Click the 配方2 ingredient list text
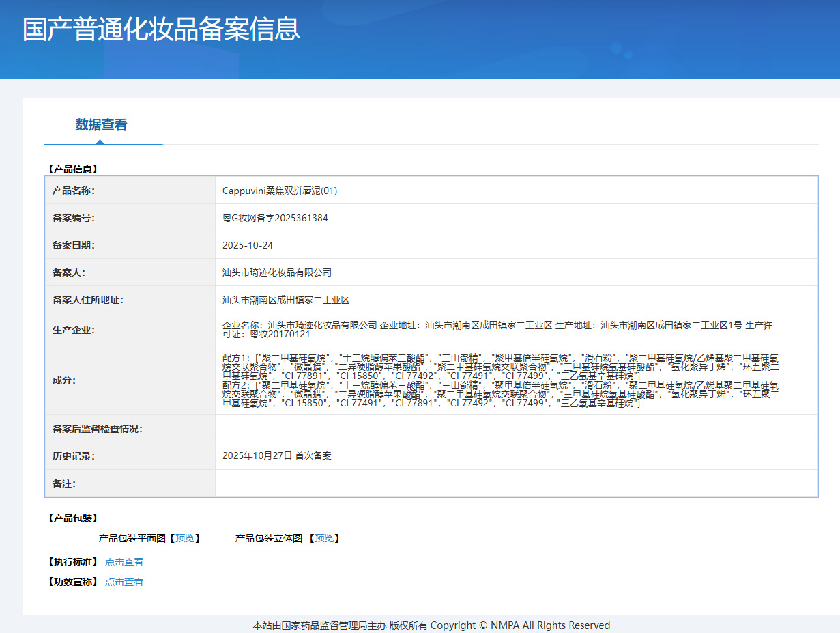The height and width of the screenshot is (633, 840). (x=500, y=395)
